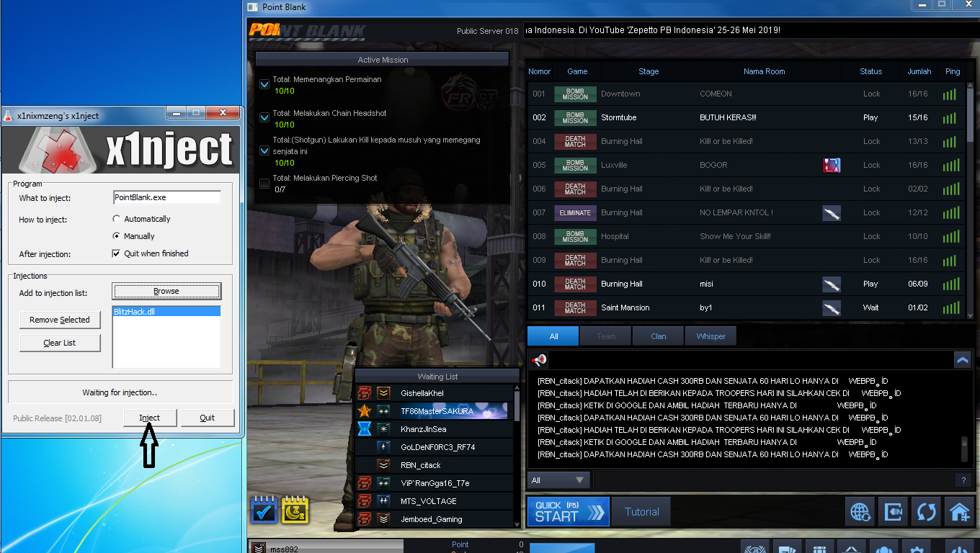Toggle the Quit when finished checkbox

[x=117, y=253]
